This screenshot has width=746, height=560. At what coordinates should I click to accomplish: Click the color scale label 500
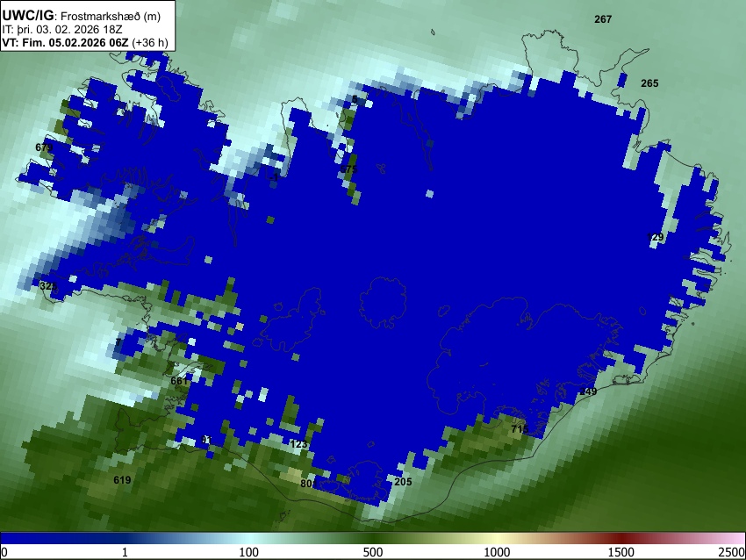pyautogui.click(x=372, y=552)
